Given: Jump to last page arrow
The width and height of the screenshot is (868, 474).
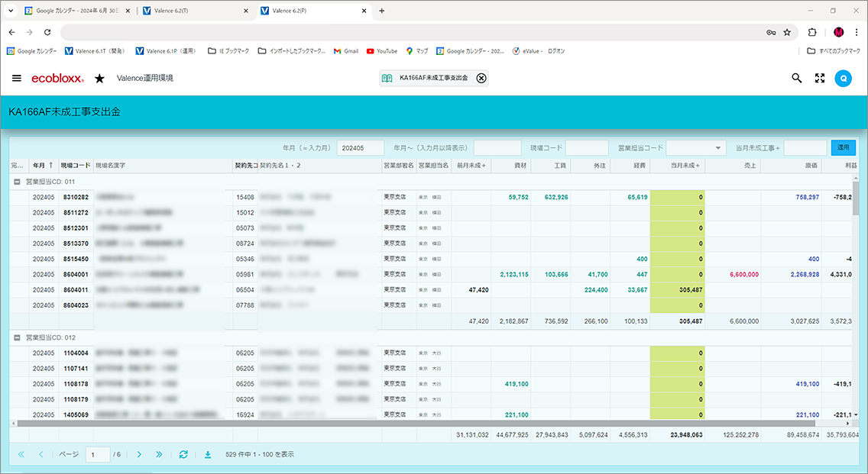Looking at the screenshot, I should [159, 454].
